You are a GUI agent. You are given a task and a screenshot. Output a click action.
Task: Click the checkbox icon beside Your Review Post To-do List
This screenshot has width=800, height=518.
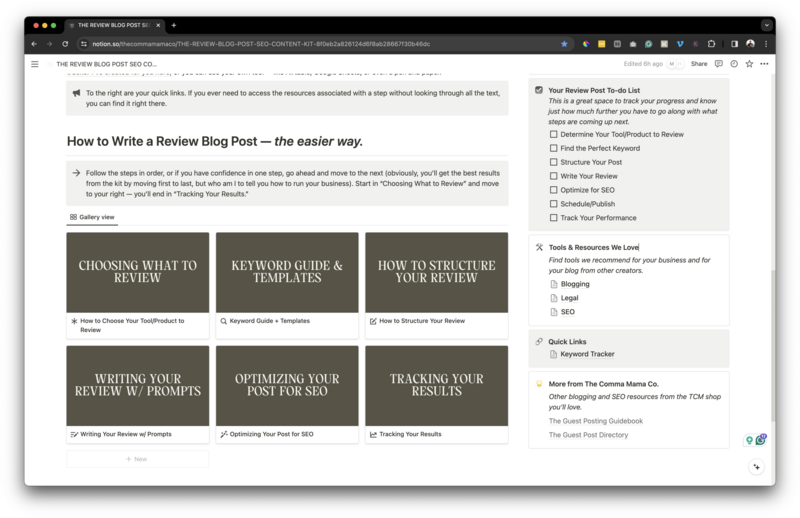pyautogui.click(x=539, y=90)
